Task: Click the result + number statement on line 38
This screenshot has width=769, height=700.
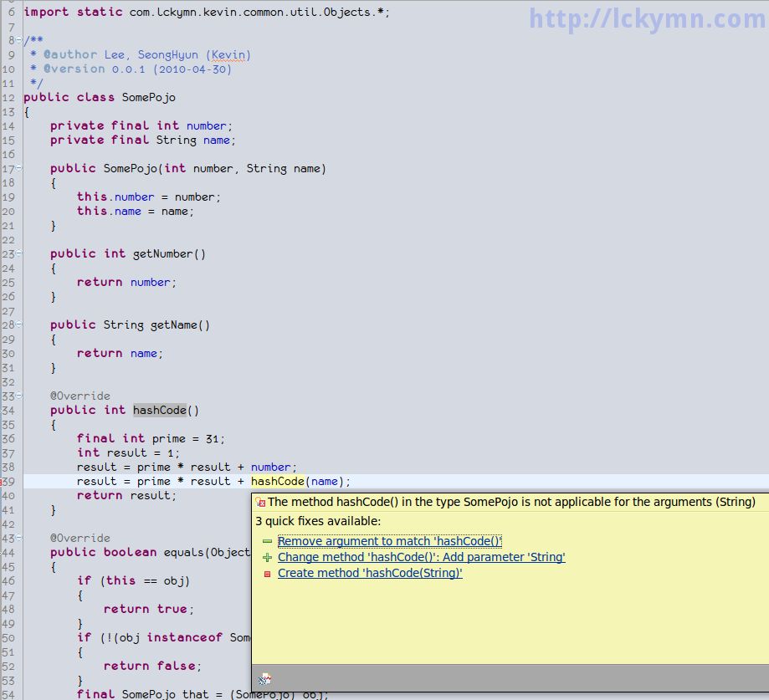Action: pyautogui.click(x=187, y=467)
